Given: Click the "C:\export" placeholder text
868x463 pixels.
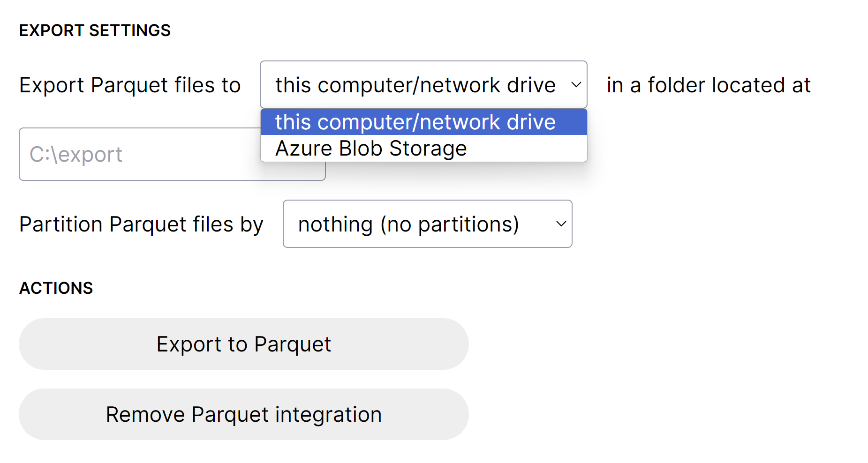Looking at the screenshot, I should (76, 155).
